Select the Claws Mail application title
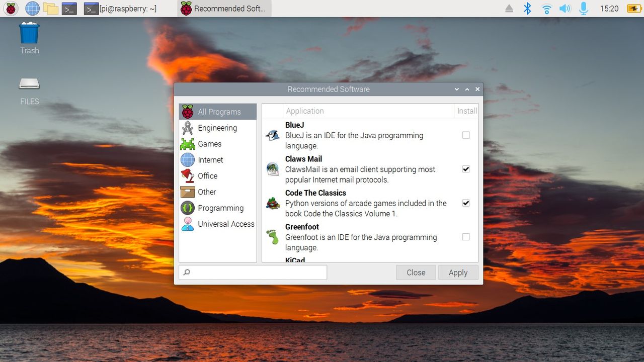Viewport: 644px width, 362px height. [303, 159]
